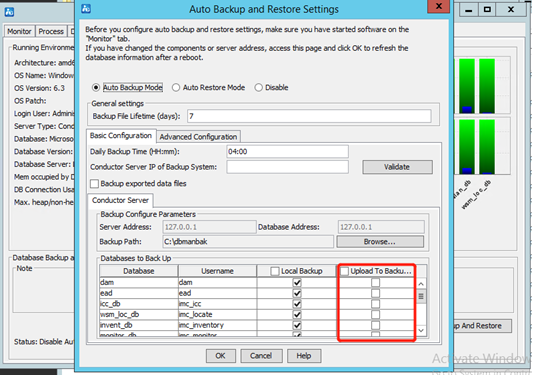Click the Server Address field
Screen dimensions: 533x376
pyautogui.click(x=209, y=227)
